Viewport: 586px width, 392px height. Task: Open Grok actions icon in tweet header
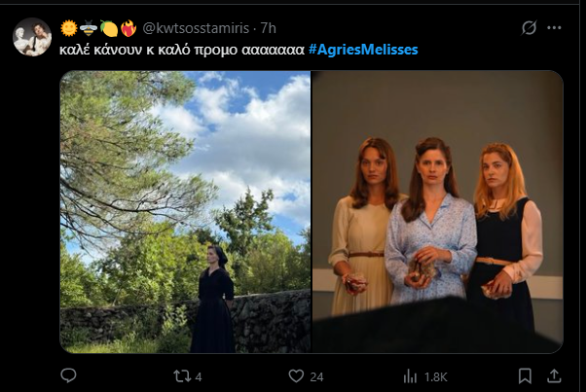tap(529, 28)
